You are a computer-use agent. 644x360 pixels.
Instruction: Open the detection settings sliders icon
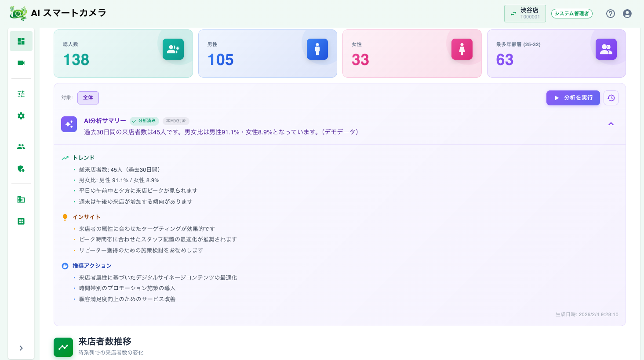(21, 94)
